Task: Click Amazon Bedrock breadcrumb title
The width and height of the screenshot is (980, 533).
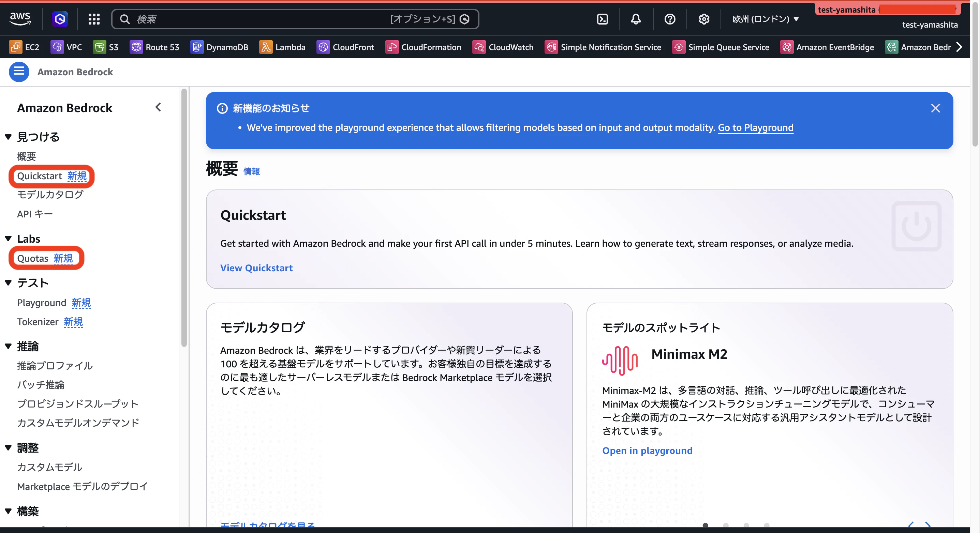Action: (x=75, y=72)
